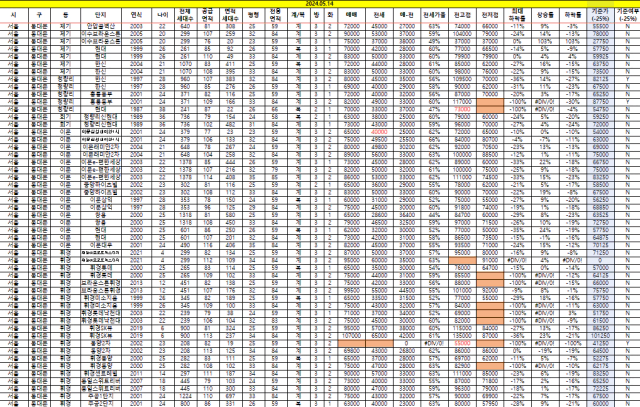Click the 휘경센트레빌 complex name cell
This screenshot has width=640, height=407.
[101, 373]
